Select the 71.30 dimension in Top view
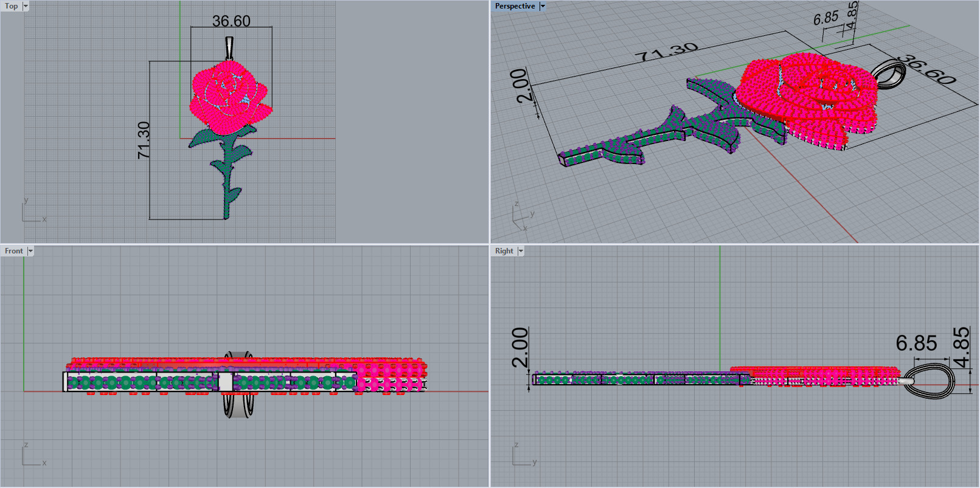This screenshot has height=488, width=980. (144, 140)
